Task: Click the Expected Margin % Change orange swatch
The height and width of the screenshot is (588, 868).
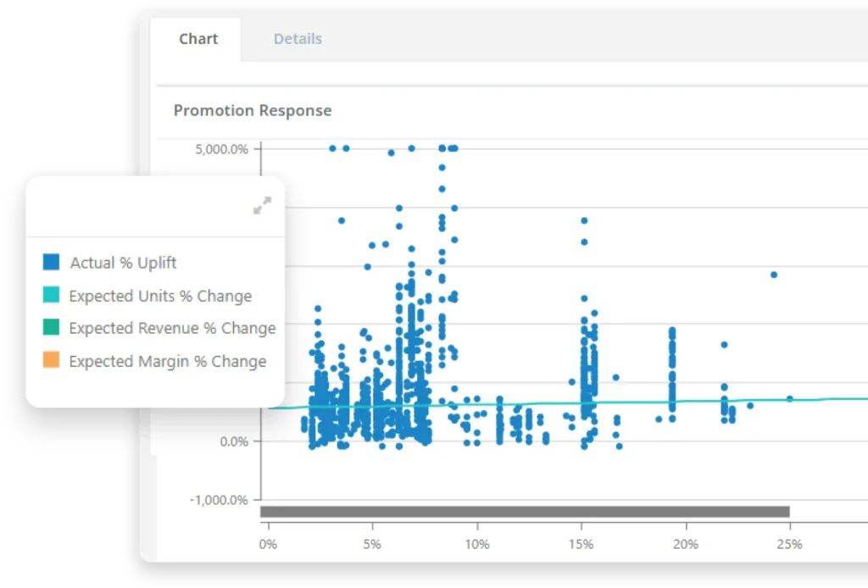Action: [51, 360]
